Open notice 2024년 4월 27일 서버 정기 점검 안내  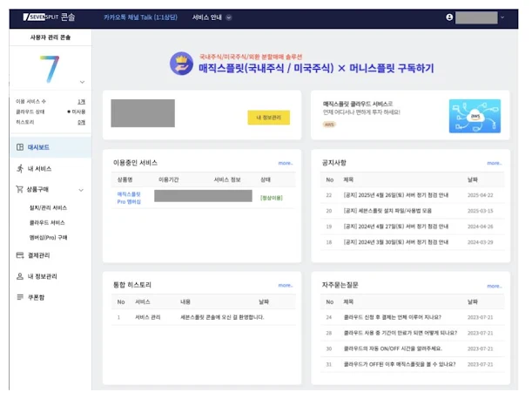point(396,227)
